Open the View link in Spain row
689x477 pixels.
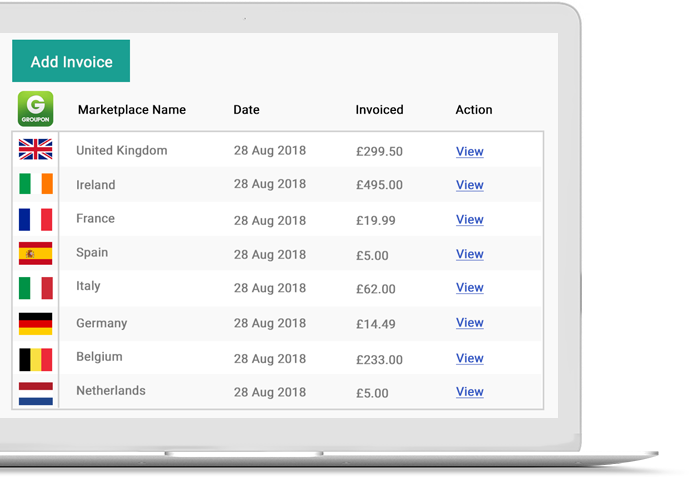pos(470,254)
